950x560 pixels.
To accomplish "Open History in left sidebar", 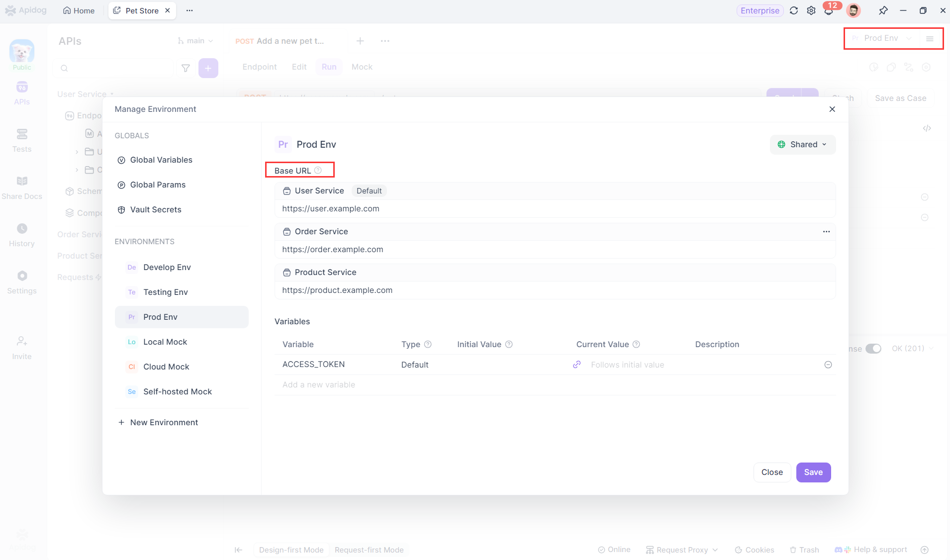I will (22, 235).
